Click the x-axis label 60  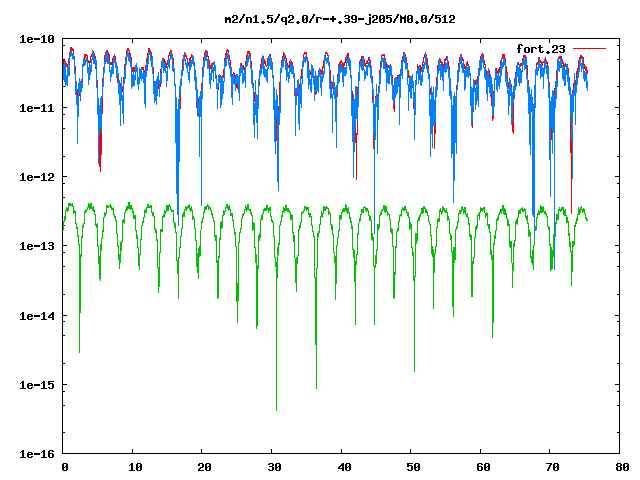click(x=483, y=467)
